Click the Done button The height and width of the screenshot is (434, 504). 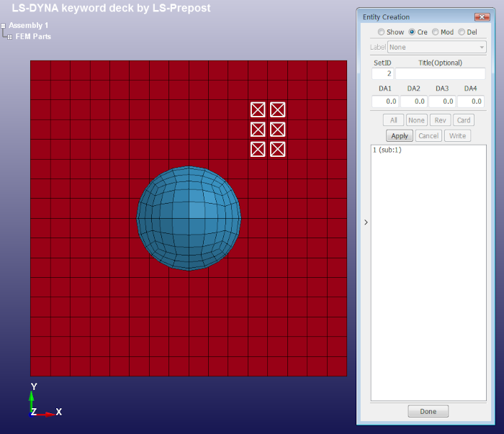[428, 412]
